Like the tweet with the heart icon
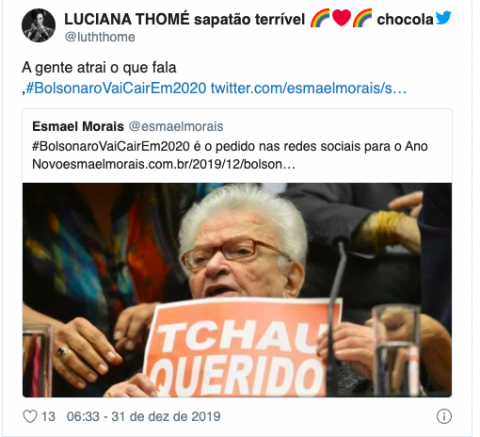This screenshot has width=480, height=437. click(30, 416)
